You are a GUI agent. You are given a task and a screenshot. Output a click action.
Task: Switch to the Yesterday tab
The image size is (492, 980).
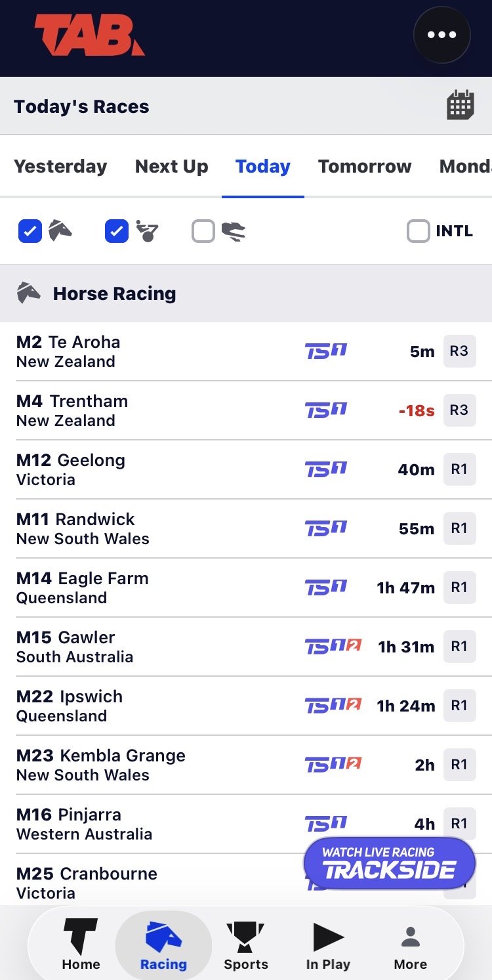(x=60, y=167)
